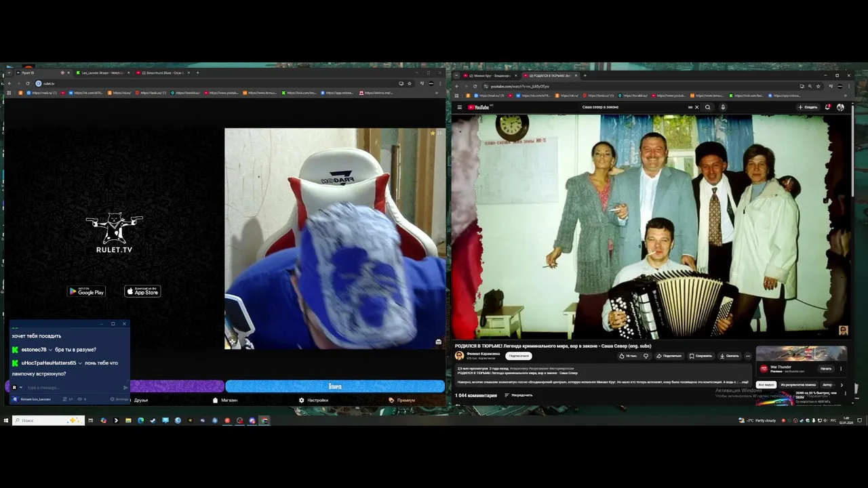Start voice search with the microphone icon
Viewport: 868px width, 488px height.
click(723, 107)
